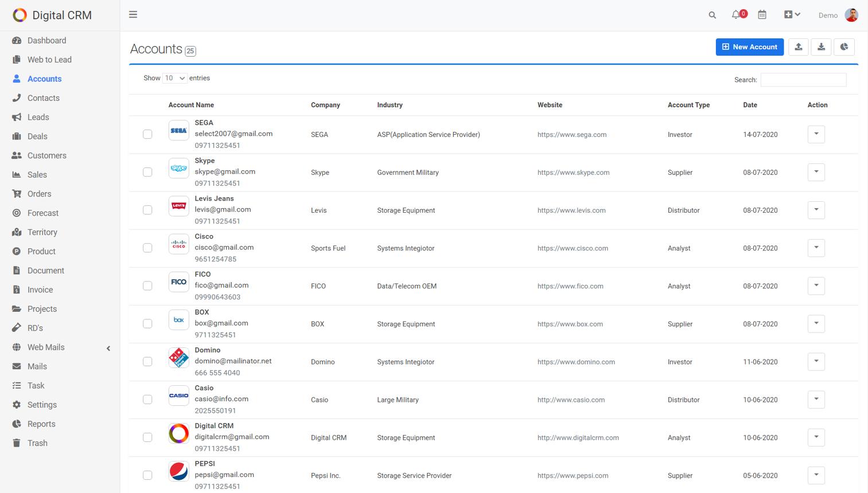Go to Deals in the sidebar
868x493 pixels.
pos(37,136)
